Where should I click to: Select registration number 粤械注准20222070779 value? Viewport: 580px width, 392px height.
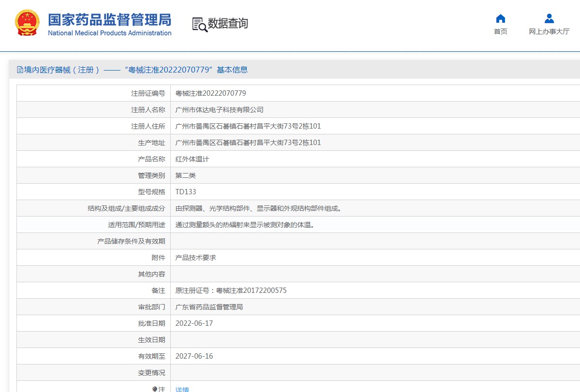pyautogui.click(x=210, y=93)
